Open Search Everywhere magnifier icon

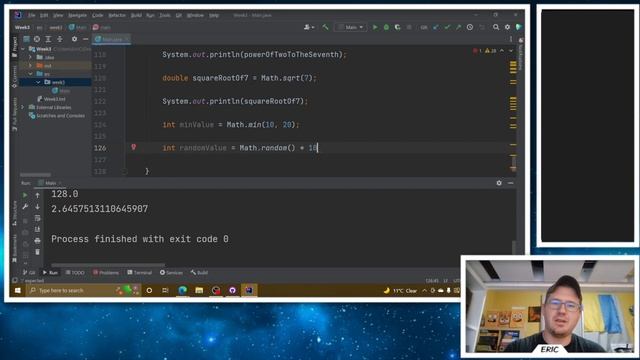point(496,27)
